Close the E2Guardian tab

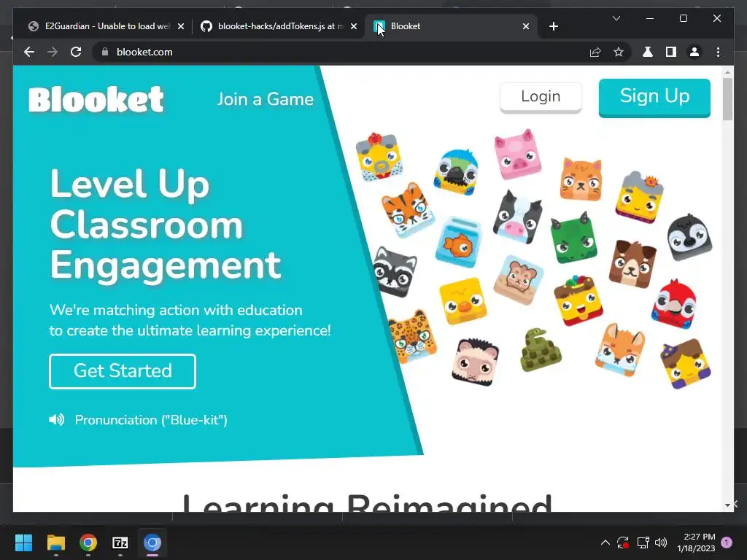click(x=181, y=26)
